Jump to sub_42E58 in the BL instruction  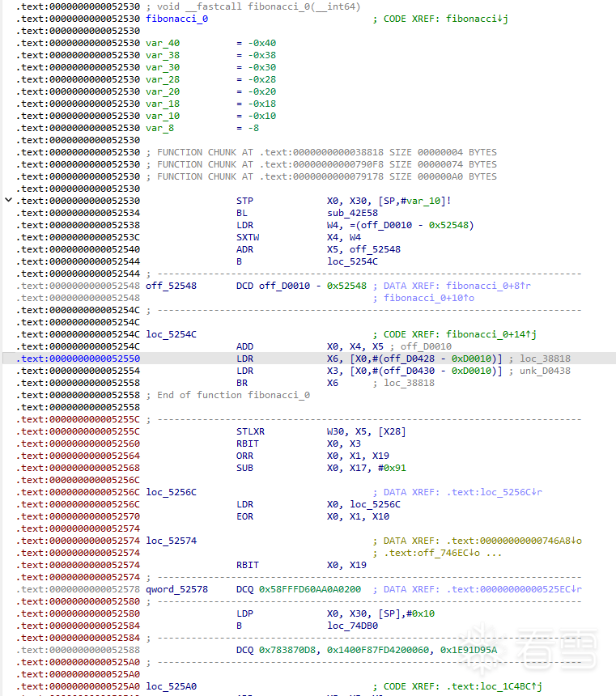tap(352, 212)
